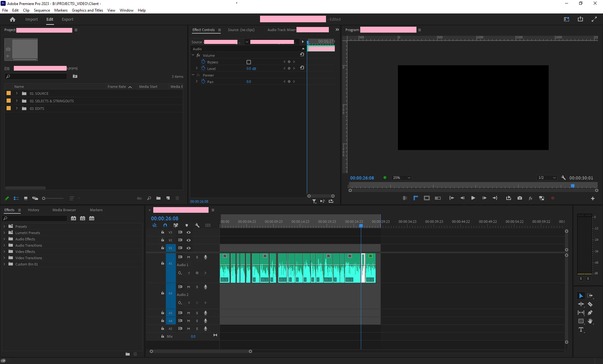Screen dimensions: 603x364
Task: Switch to the Media Browser tab
Action: (64, 210)
